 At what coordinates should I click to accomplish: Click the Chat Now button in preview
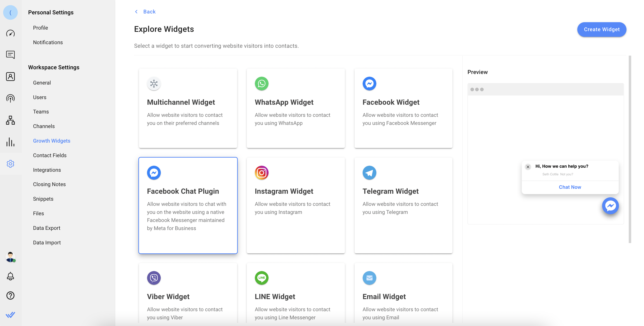pos(570,187)
